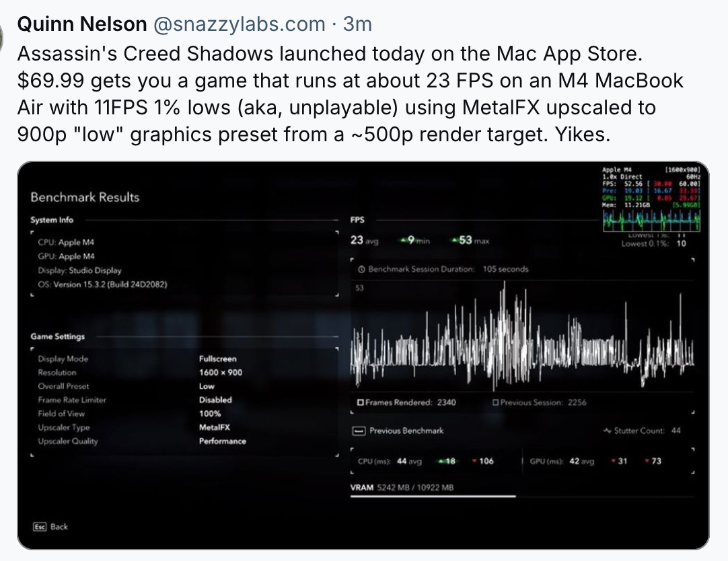
Task: Click the red arrow beside CPU 106
Action: coord(474,461)
